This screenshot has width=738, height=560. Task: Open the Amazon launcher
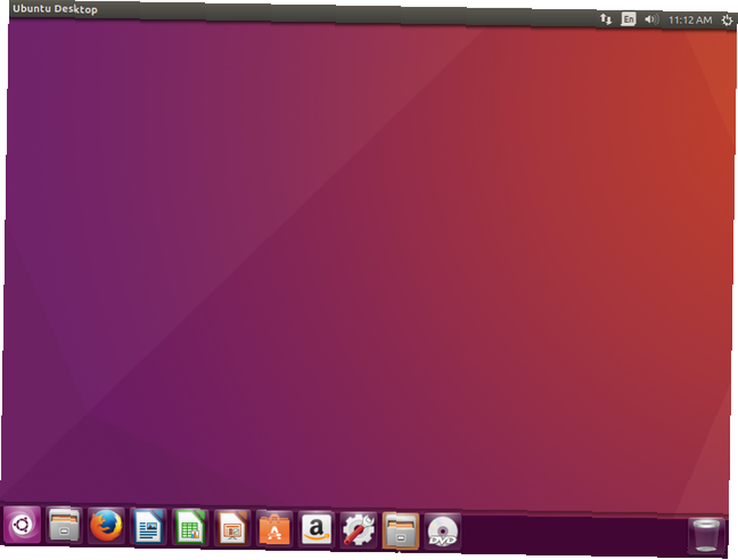(316, 530)
